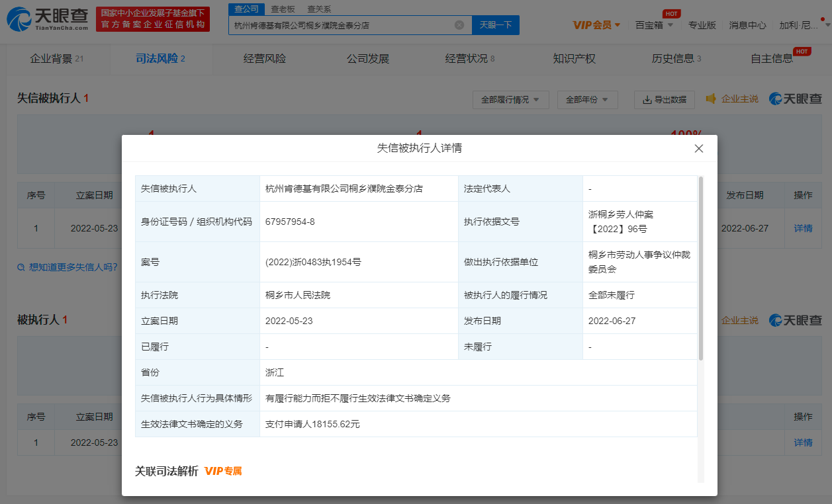Click the 发布日期 column header in background table
The image size is (832, 504).
pos(745,195)
